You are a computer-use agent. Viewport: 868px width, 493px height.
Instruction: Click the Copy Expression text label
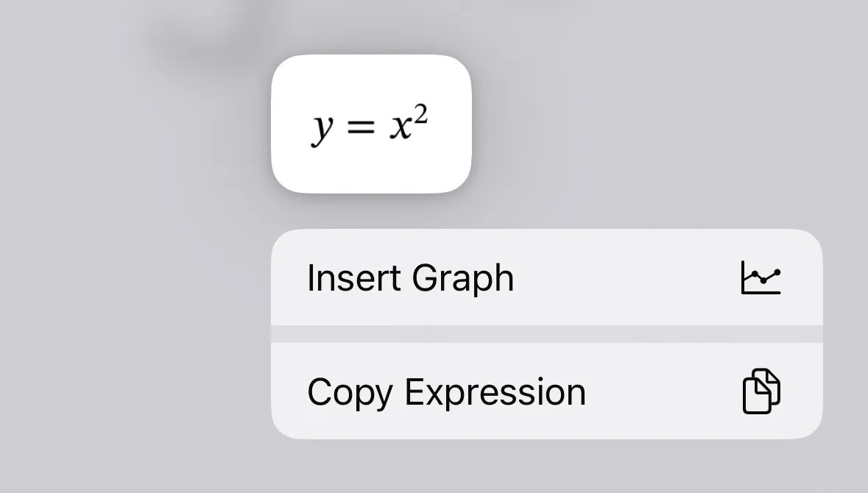[446, 391]
